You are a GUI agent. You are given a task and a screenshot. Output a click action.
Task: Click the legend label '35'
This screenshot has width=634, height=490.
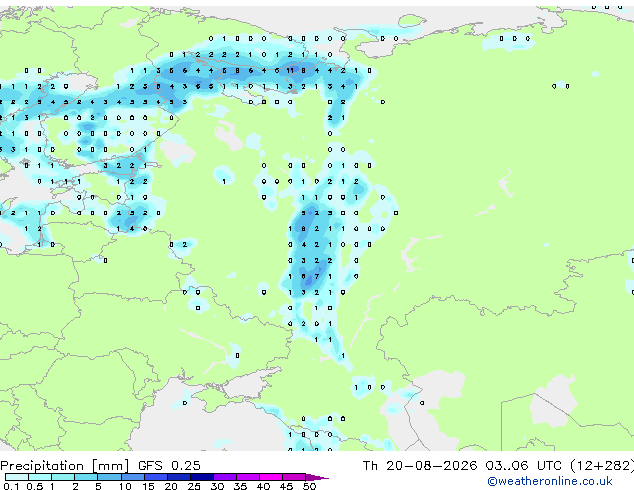tap(240, 486)
